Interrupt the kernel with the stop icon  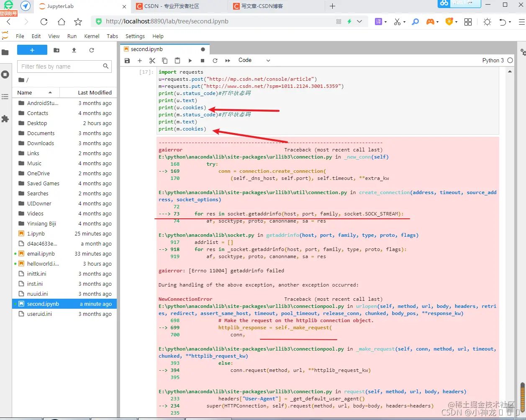pyautogui.click(x=203, y=61)
